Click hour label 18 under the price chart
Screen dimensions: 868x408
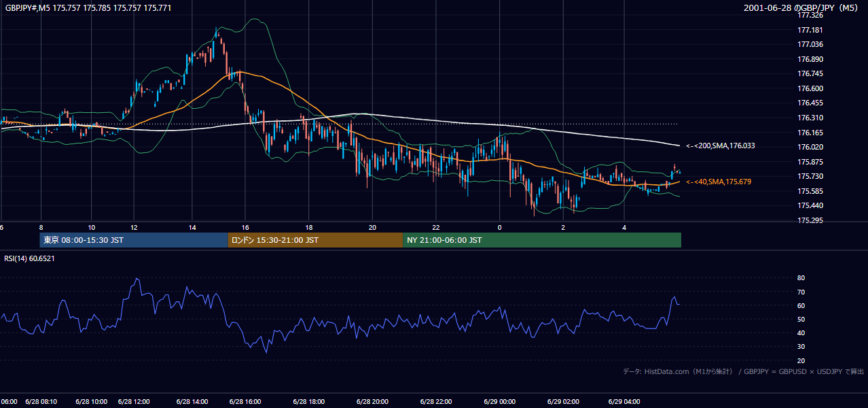pos(309,227)
